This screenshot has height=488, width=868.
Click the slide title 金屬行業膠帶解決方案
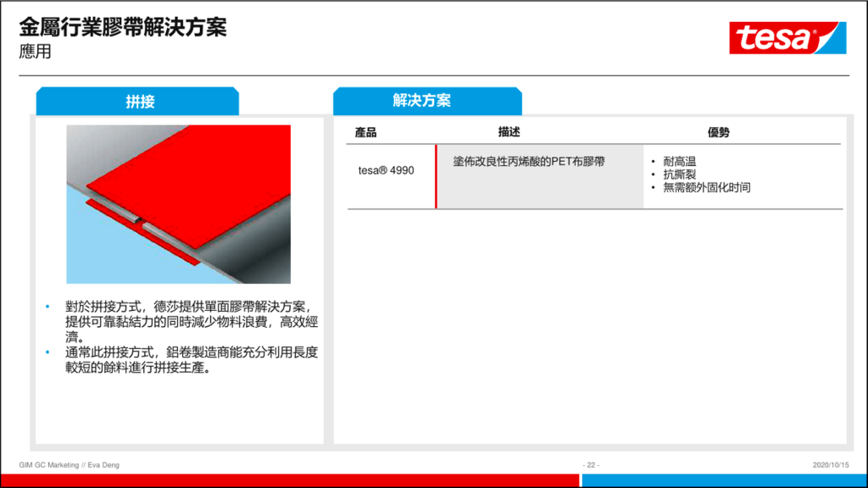(123, 28)
